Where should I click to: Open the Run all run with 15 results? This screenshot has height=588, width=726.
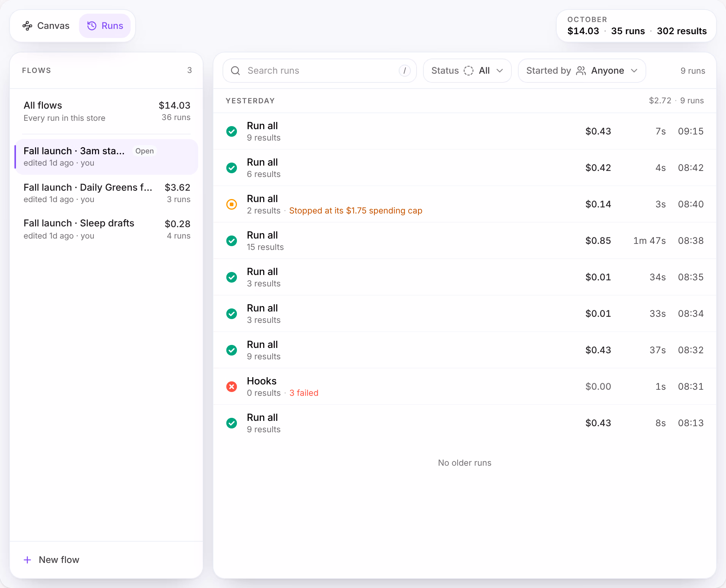(x=465, y=241)
